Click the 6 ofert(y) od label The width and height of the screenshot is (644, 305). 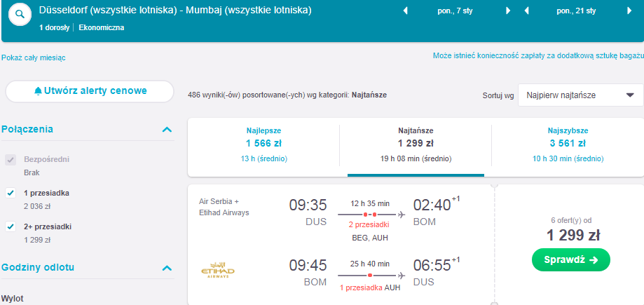(x=571, y=220)
